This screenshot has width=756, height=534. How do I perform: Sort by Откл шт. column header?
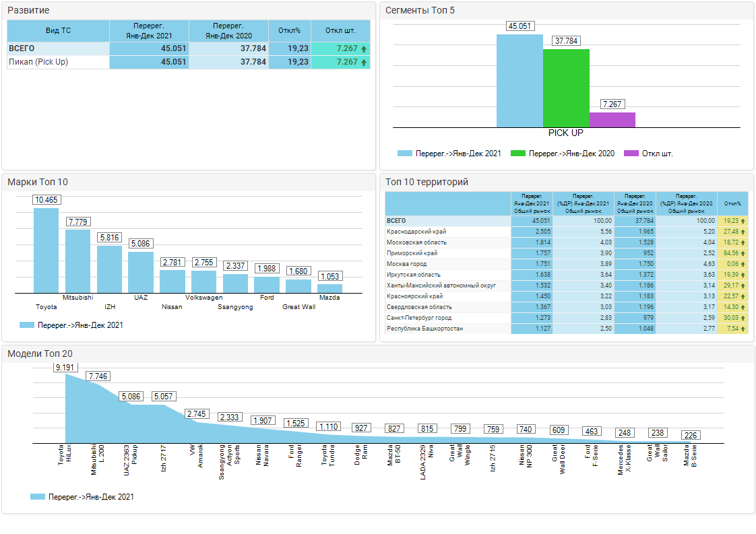click(x=340, y=30)
